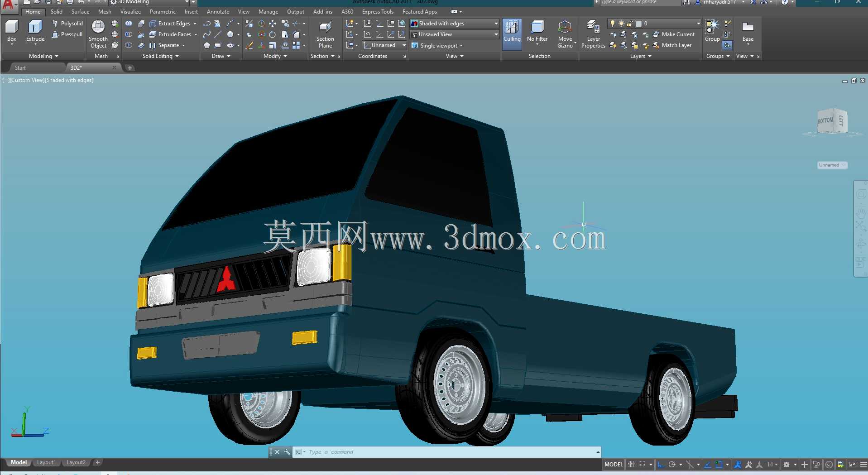
Task: Click the Shaded with edges viewport label
Action: 69,80
